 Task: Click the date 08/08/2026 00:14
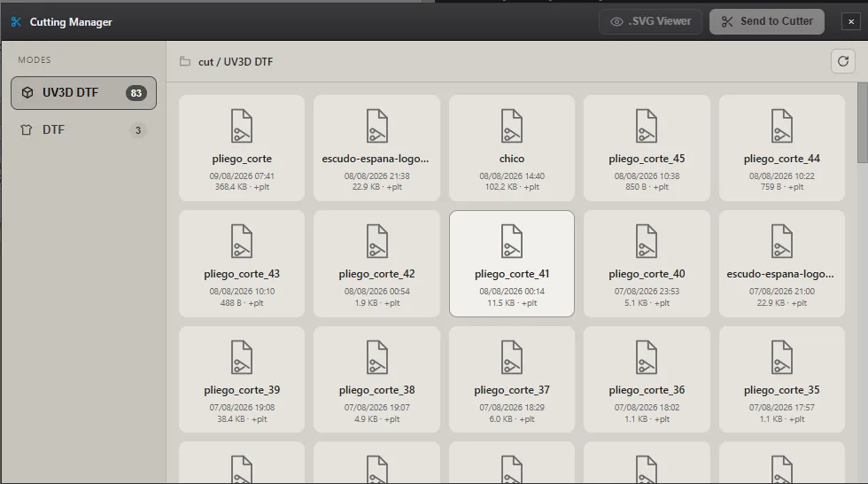pos(512,292)
